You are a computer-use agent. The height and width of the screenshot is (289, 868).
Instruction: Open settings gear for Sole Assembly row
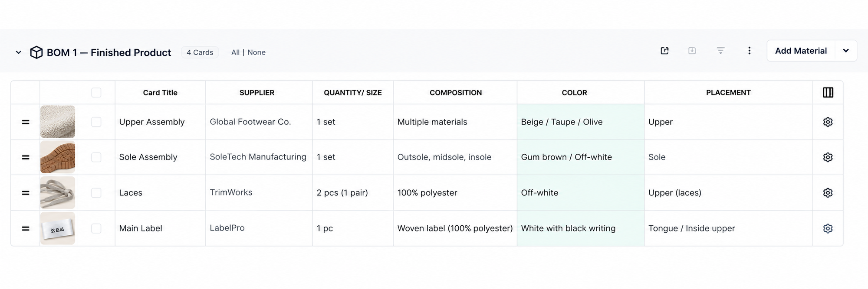[828, 157]
